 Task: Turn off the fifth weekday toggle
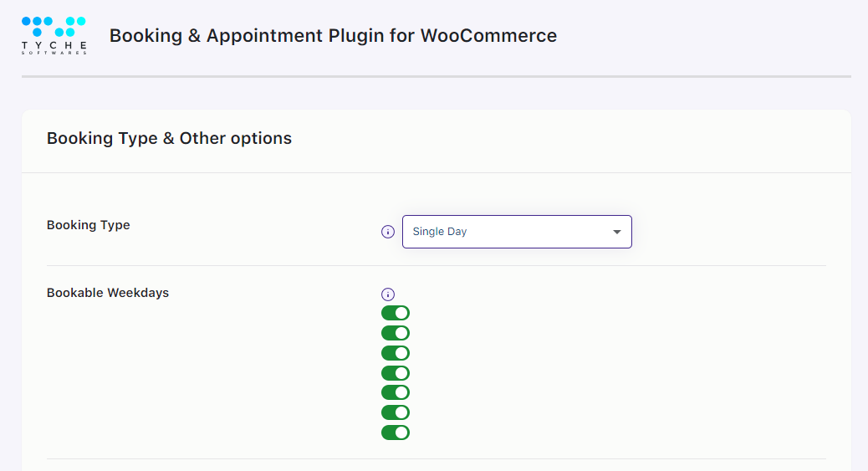[x=396, y=392]
